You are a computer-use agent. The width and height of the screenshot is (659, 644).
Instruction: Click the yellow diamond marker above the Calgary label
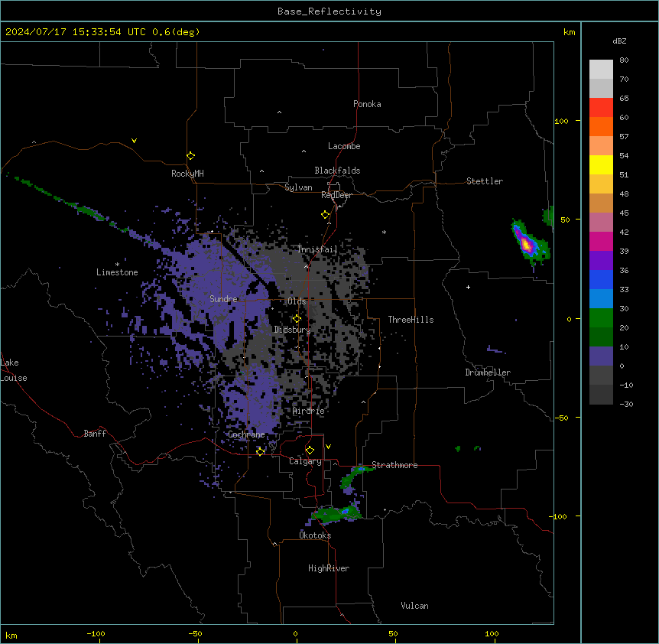tap(310, 450)
